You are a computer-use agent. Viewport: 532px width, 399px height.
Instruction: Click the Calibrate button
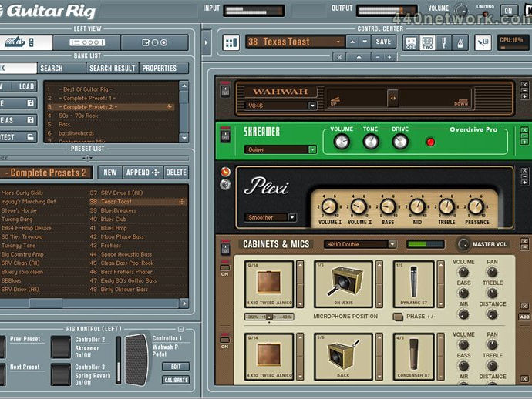[x=176, y=380]
